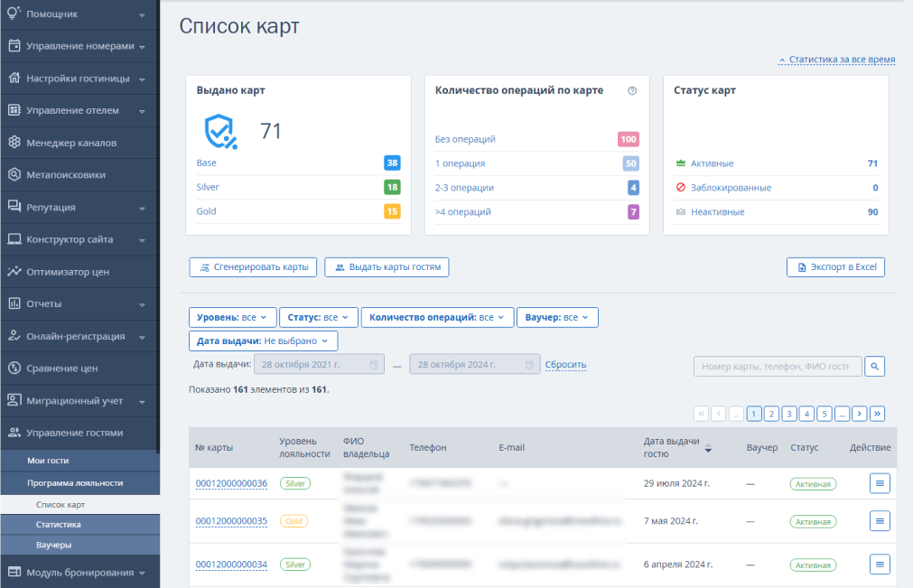The image size is (913, 588).
Task: Open action menu for card 00012000000036
Action: (x=880, y=483)
